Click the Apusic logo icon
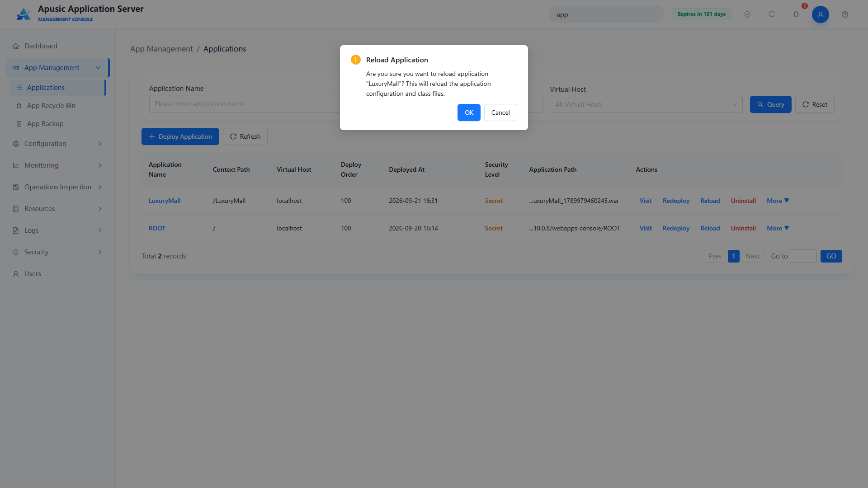Image resolution: width=868 pixels, height=488 pixels. point(24,14)
